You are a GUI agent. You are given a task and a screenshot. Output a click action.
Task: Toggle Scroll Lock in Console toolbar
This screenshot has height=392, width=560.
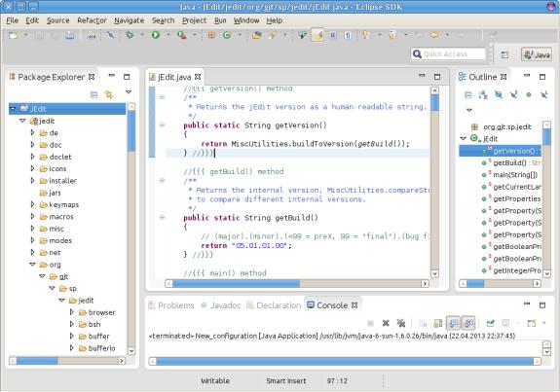coord(438,323)
